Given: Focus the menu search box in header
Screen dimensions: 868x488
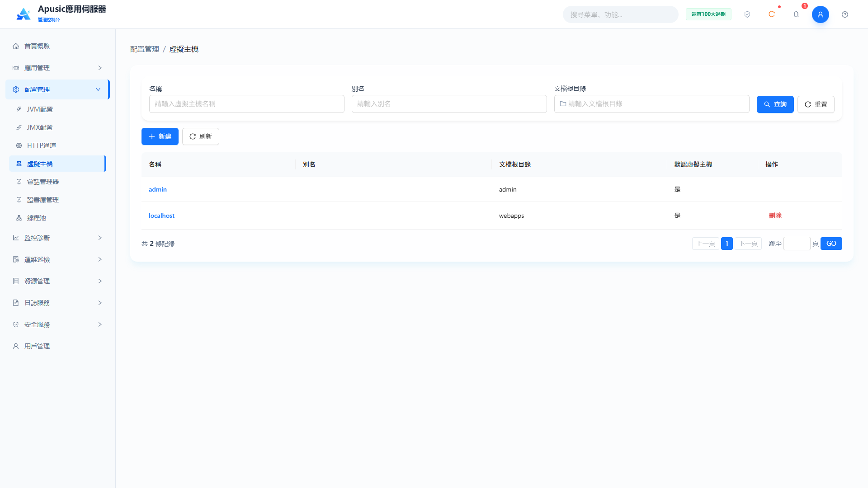Looking at the screenshot, I should click(620, 14).
